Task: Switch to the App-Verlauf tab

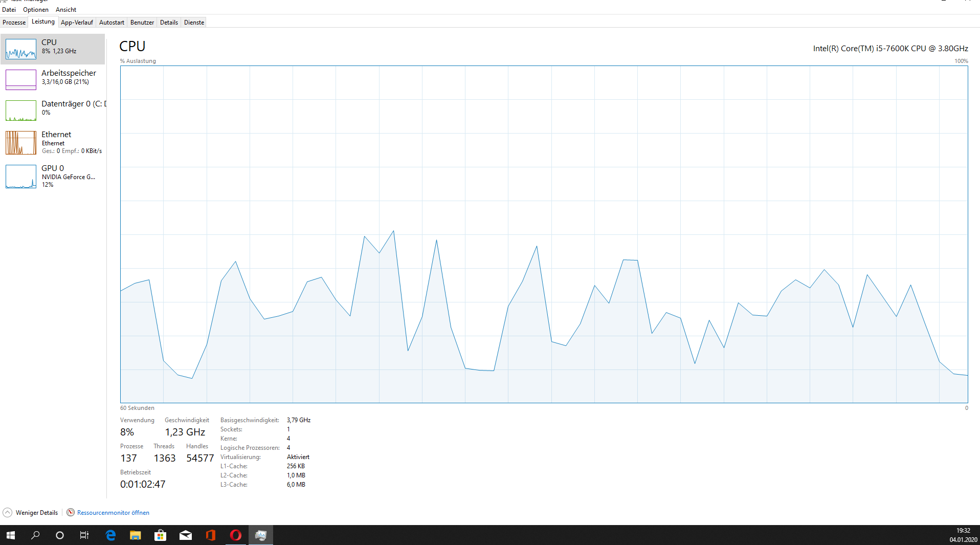Action: pos(77,22)
